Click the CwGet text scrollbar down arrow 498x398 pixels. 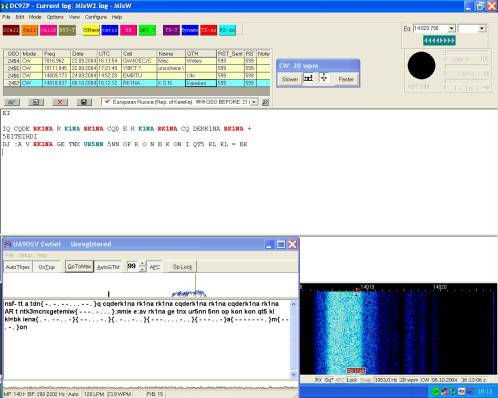[293, 374]
